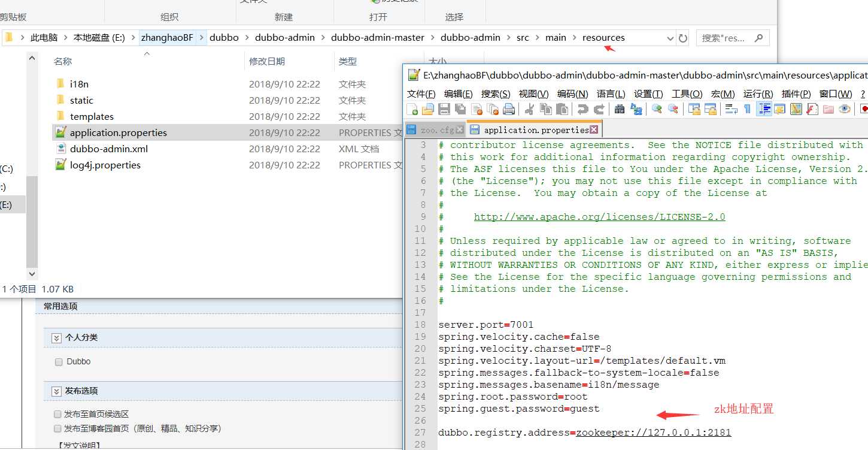Open the Explorer address history dropdown

(670, 38)
